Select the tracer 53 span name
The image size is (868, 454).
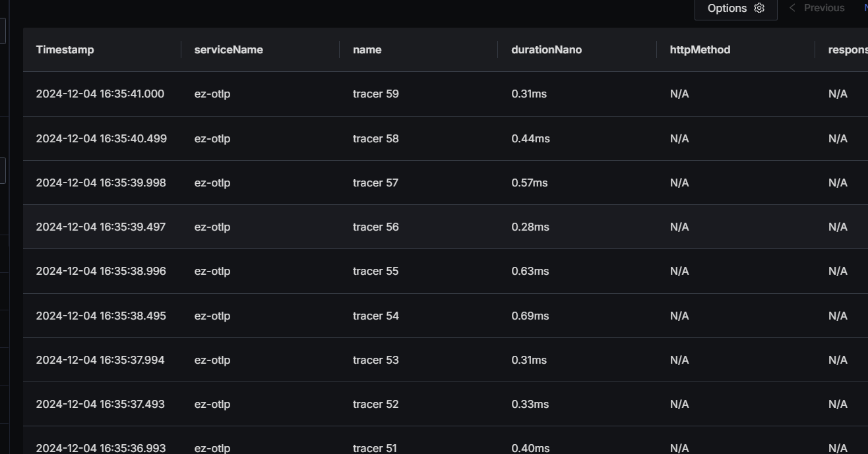pyautogui.click(x=375, y=360)
